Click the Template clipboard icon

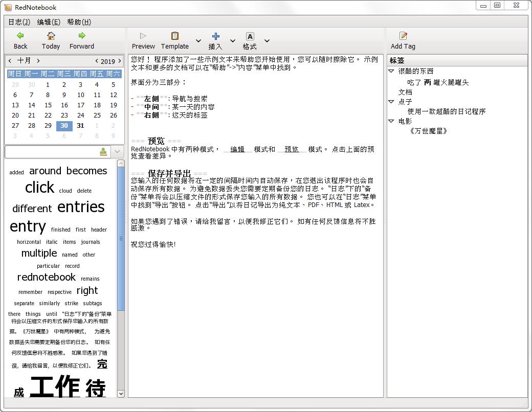click(x=175, y=36)
